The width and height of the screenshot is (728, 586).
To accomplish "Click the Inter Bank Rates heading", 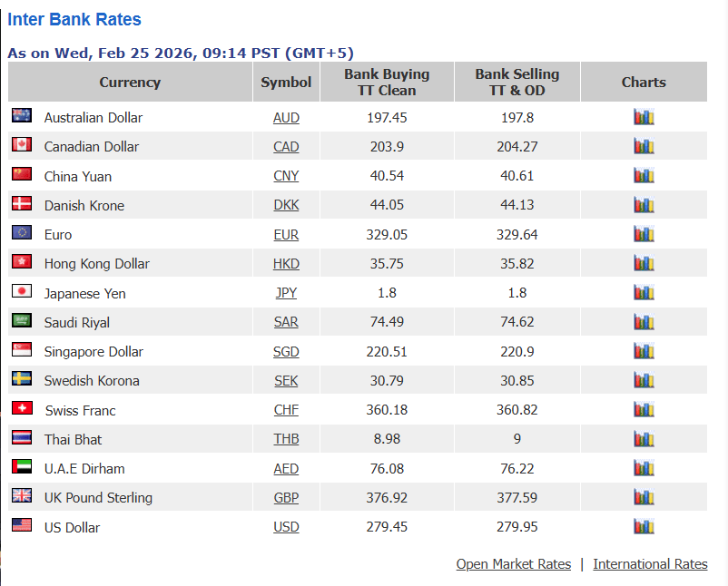I will (74, 19).
